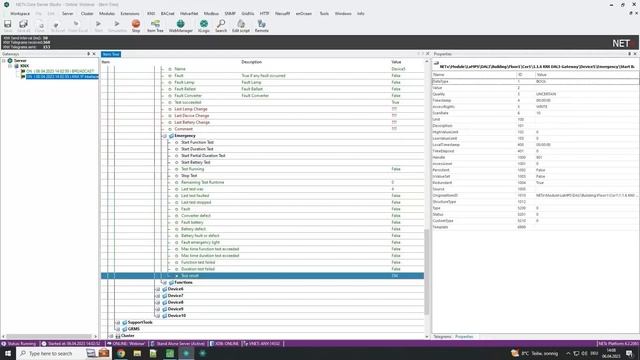Select the Duration test failed item
The height and width of the screenshot is (360, 640).
click(x=198, y=269)
